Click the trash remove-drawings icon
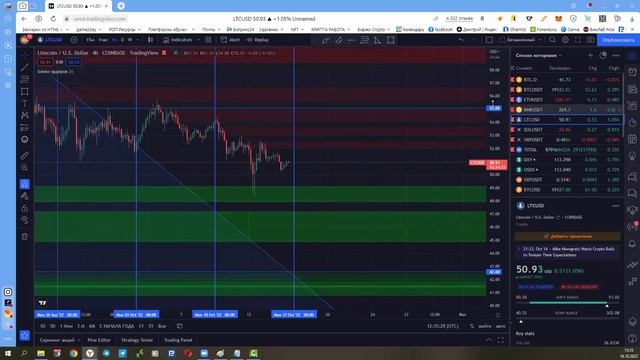The height and width of the screenshot is (360, 640). (x=25, y=236)
